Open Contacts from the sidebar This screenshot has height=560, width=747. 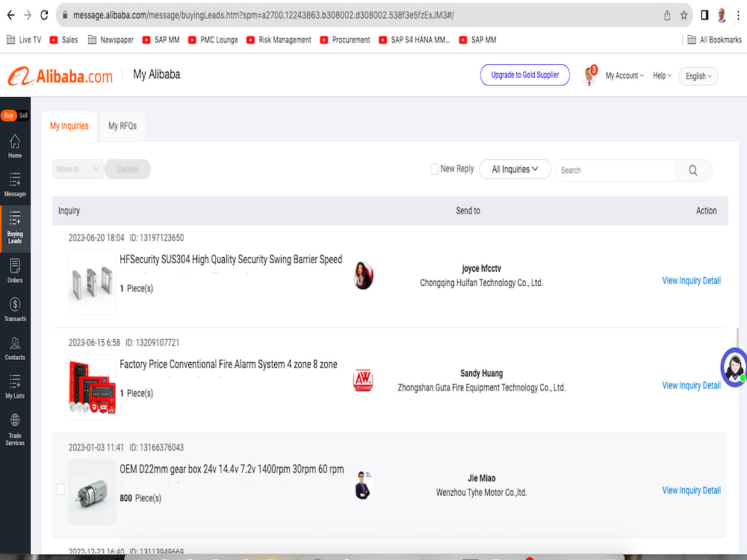[15, 348]
